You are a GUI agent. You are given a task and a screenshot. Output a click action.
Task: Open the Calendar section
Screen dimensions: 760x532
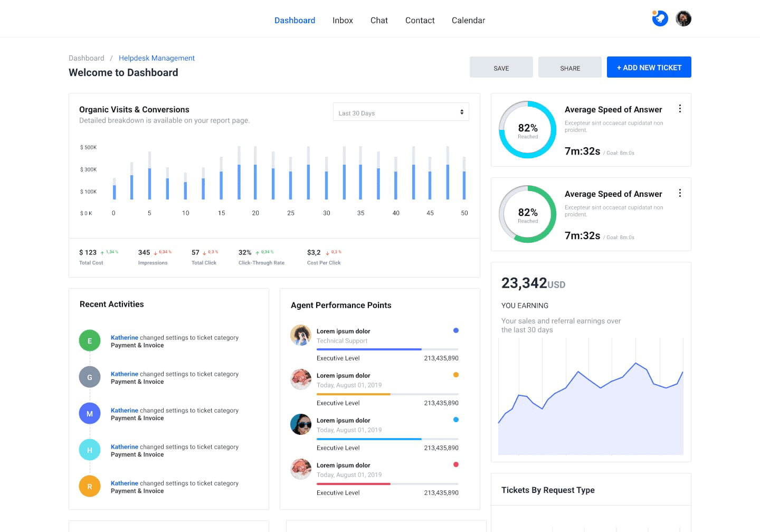468,20
